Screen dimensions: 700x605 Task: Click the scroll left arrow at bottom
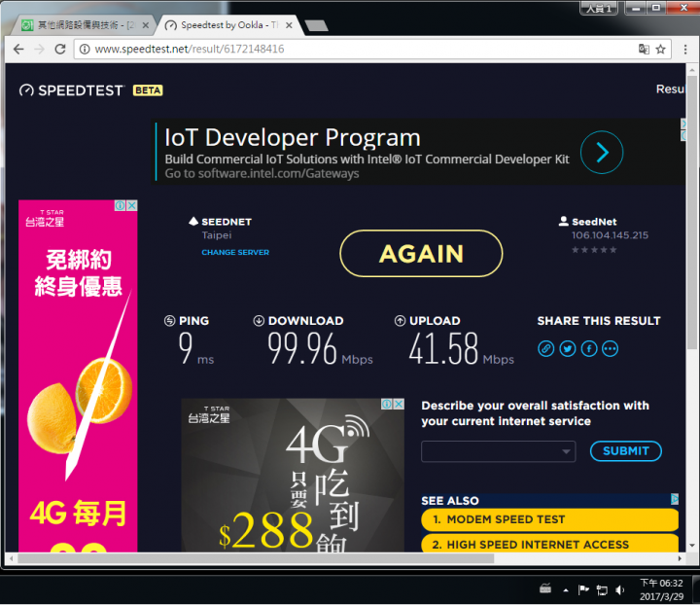(x=11, y=558)
